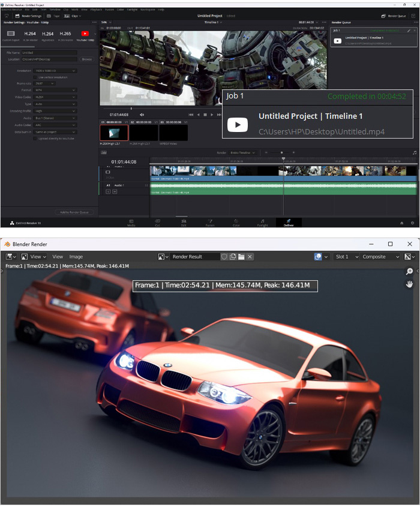Image resolution: width=420 pixels, height=507 pixels.
Task: Open the File menu in Resolve
Action: [x=27, y=10]
